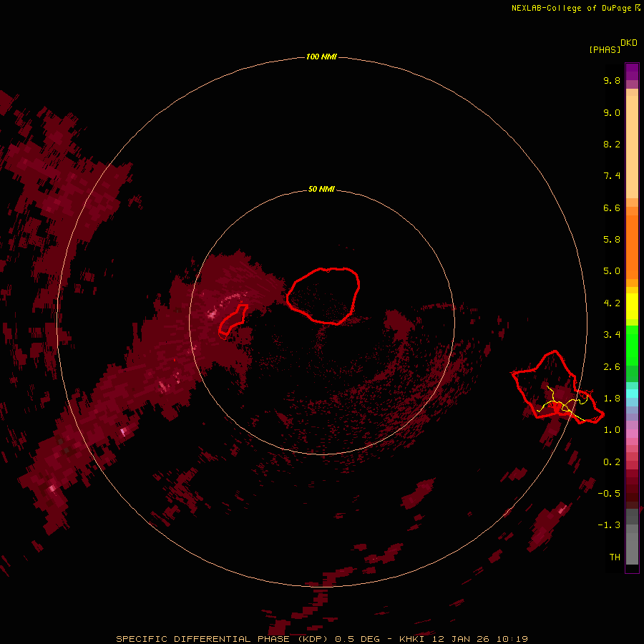Click the 50 NMI range ring label
This screenshot has height=644, width=644.
[x=321, y=189]
